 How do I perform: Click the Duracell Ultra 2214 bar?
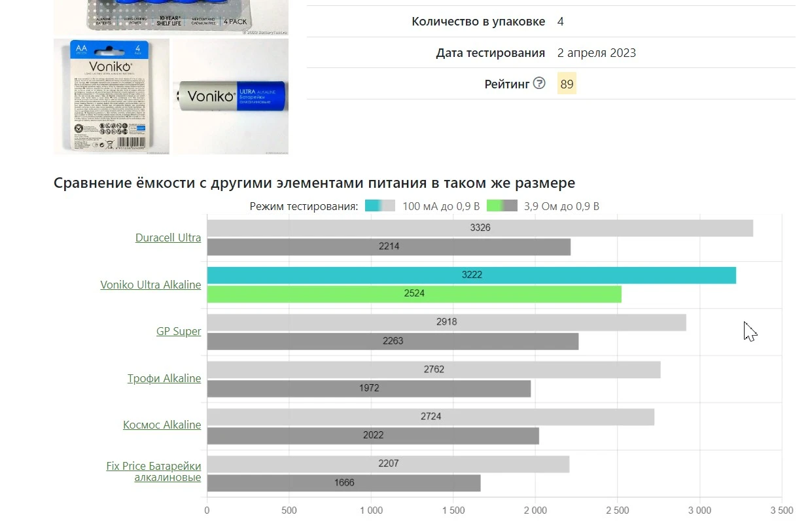pos(389,247)
